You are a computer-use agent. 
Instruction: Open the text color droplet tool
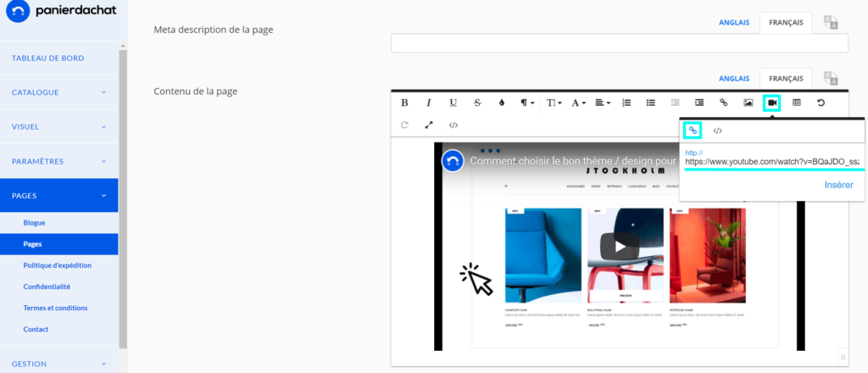[502, 103]
